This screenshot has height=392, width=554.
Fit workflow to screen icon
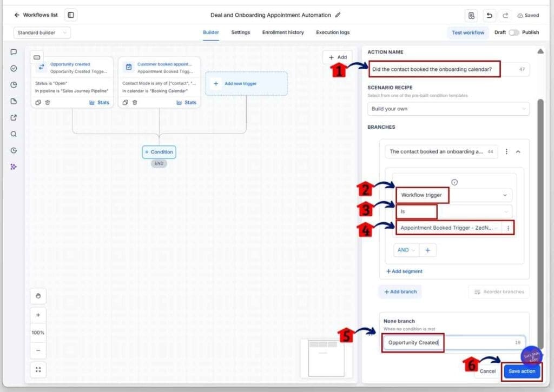pos(38,369)
